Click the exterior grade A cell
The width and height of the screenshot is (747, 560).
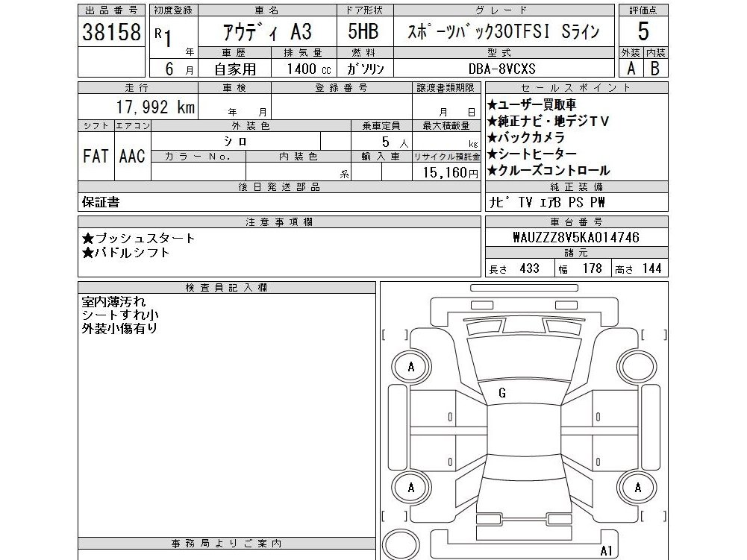tap(631, 69)
